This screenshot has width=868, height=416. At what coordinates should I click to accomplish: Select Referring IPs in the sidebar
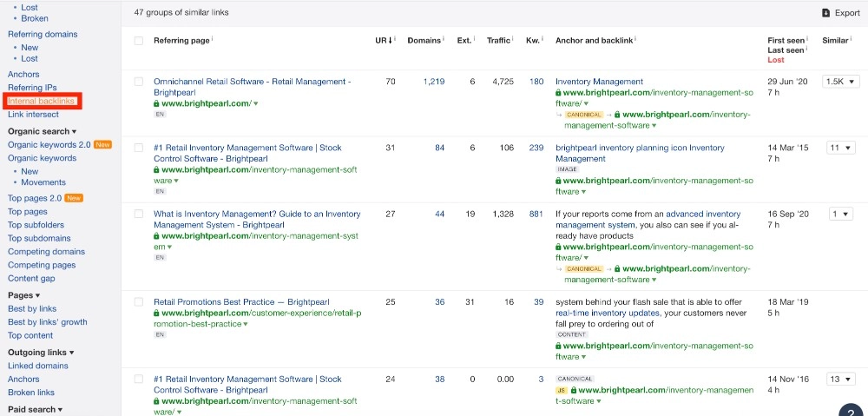pyautogui.click(x=32, y=88)
